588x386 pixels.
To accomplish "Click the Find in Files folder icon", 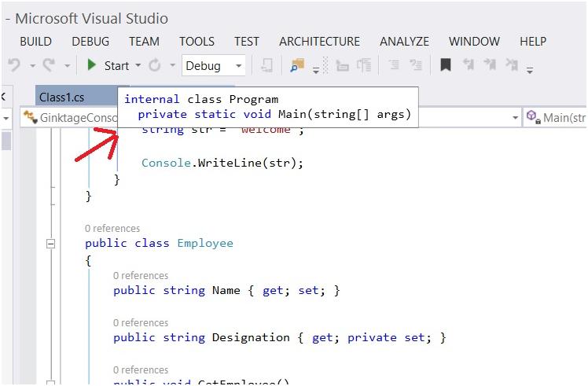I will [297, 65].
